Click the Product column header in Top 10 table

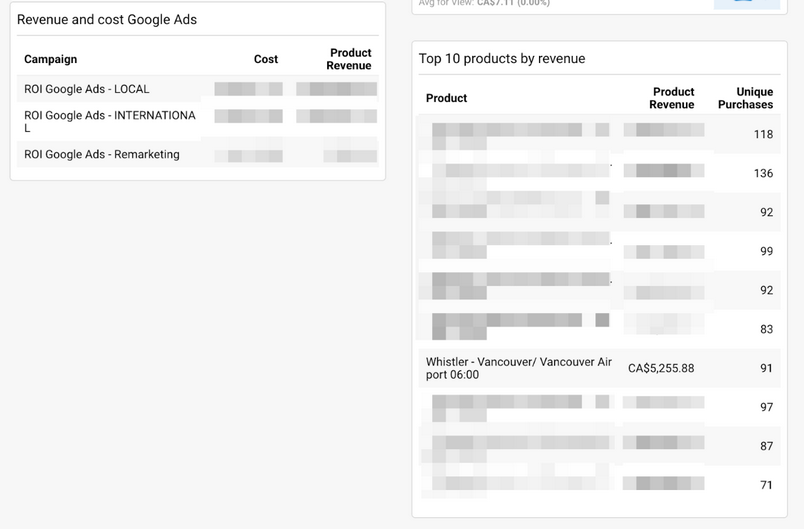point(446,98)
